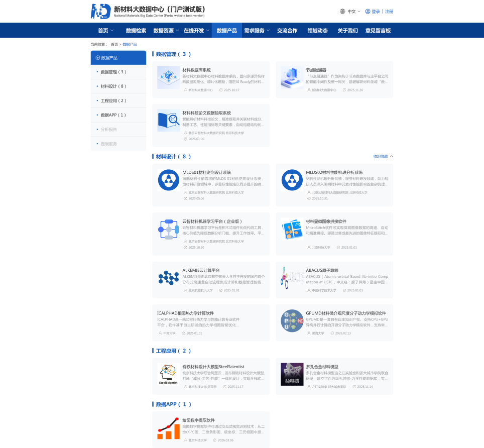Click the SteelScientist brain logo icon

click(x=168, y=374)
